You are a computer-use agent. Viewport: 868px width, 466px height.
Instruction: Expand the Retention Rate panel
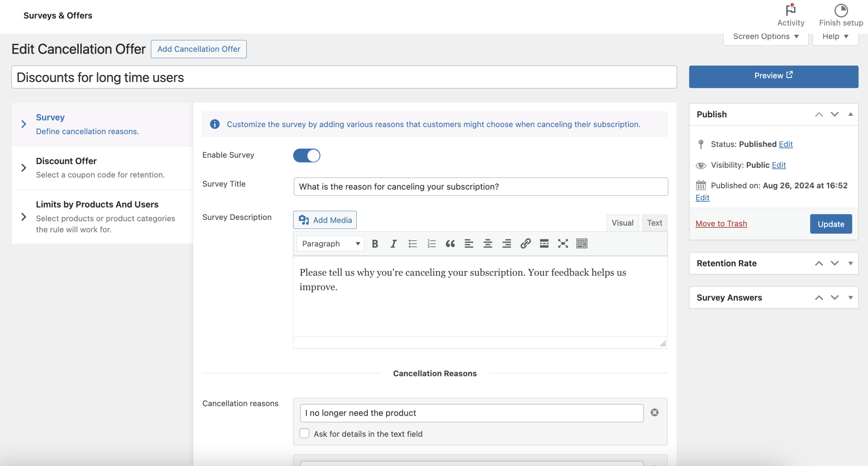coord(850,263)
